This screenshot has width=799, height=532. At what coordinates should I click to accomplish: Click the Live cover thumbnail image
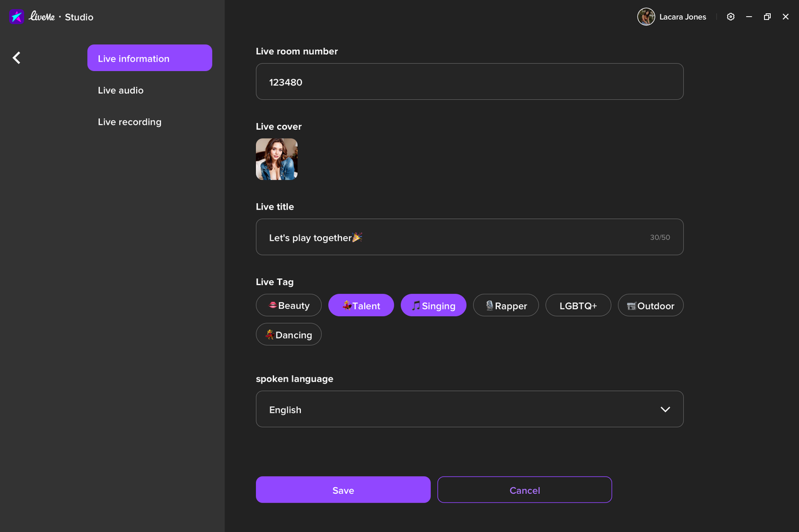tap(277, 159)
